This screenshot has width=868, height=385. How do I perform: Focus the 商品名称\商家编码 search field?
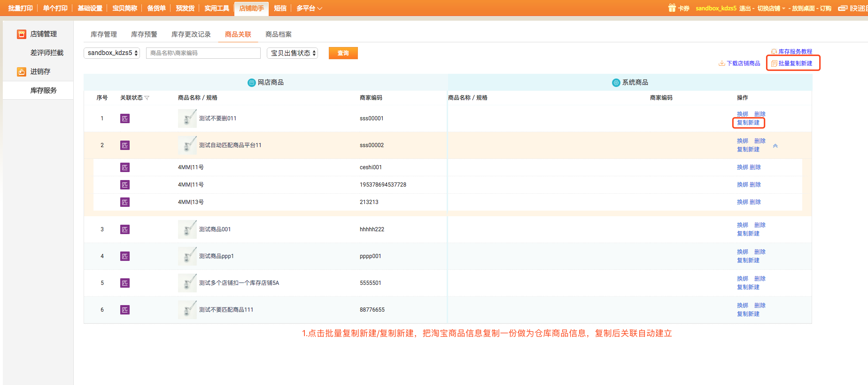(203, 53)
